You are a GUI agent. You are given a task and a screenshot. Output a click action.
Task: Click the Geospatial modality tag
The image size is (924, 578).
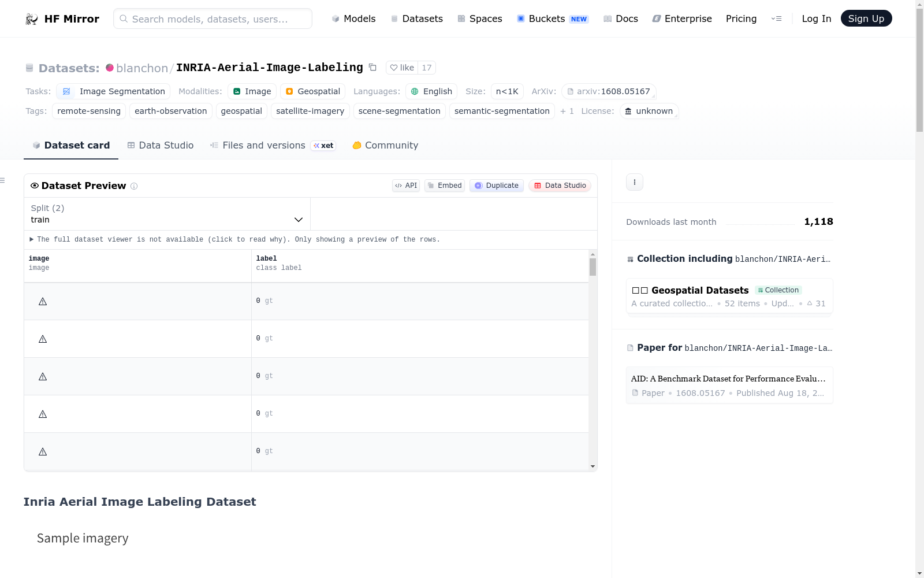312,91
